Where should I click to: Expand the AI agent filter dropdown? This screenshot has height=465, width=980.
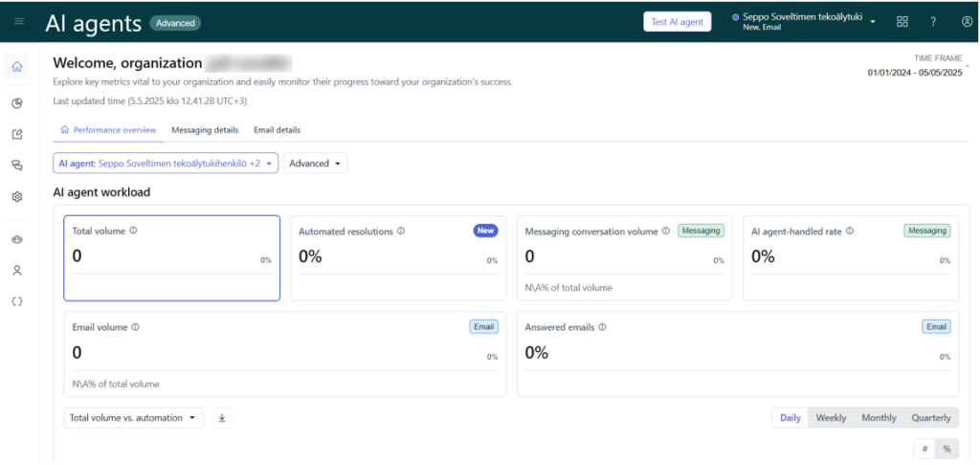(166, 164)
